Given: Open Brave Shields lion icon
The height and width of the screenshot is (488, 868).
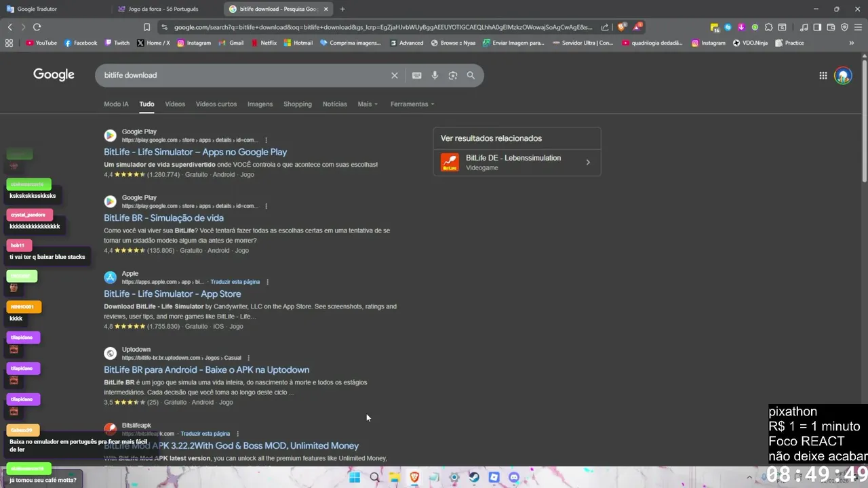Looking at the screenshot, I should coord(621,27).
